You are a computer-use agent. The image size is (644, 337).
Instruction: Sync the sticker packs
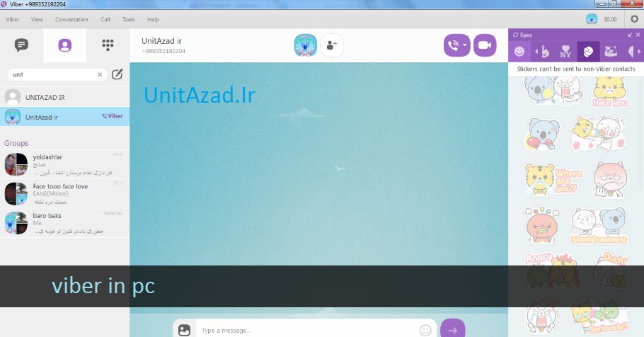click(522, 35)
